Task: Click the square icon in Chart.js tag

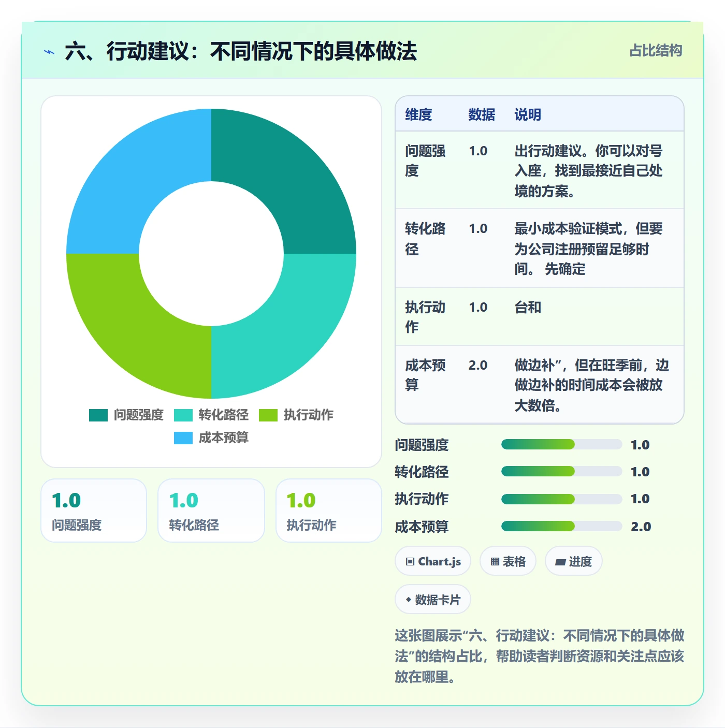Action: 410,562
